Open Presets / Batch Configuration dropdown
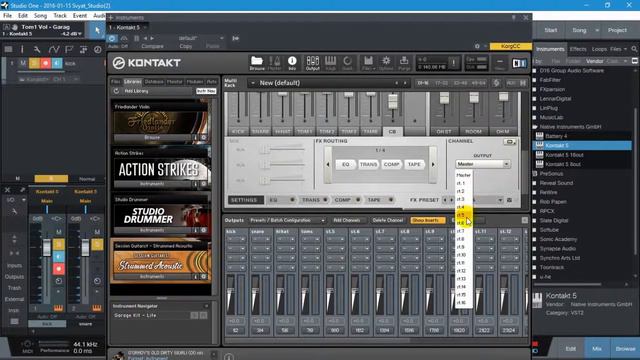The height and width of the screenshot is (360, 640). [287, 220]
